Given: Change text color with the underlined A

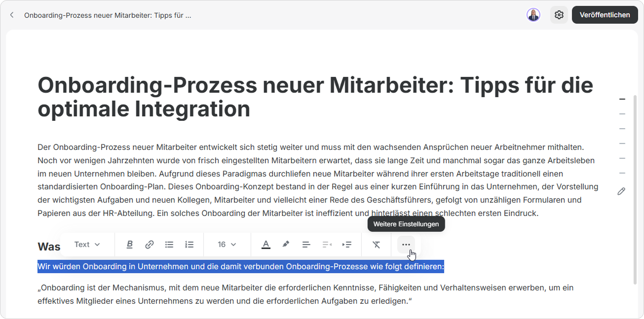Looking at the screenshot, I should (x=266, y=245).
